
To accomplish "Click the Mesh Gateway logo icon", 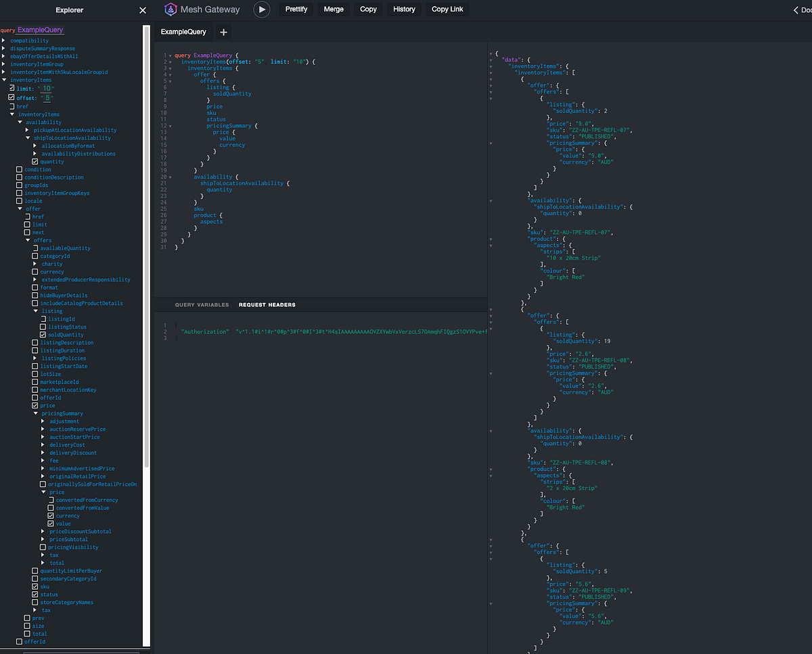I will tap(171, 9).
